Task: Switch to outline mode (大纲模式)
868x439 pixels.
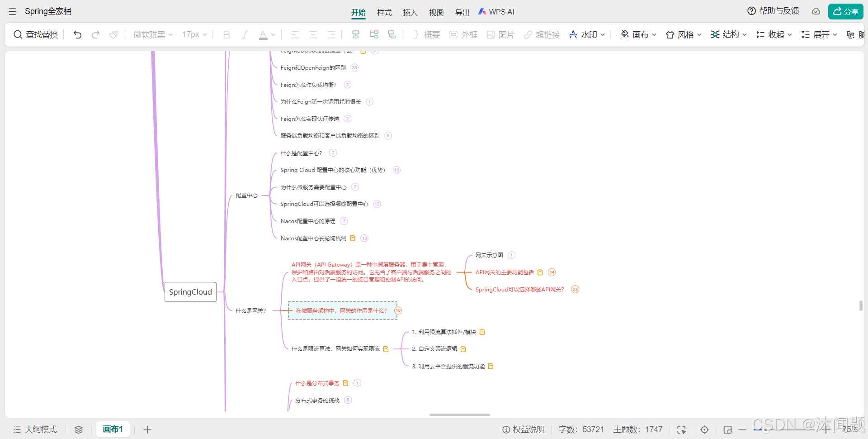Action: click(x=35, y=429)
